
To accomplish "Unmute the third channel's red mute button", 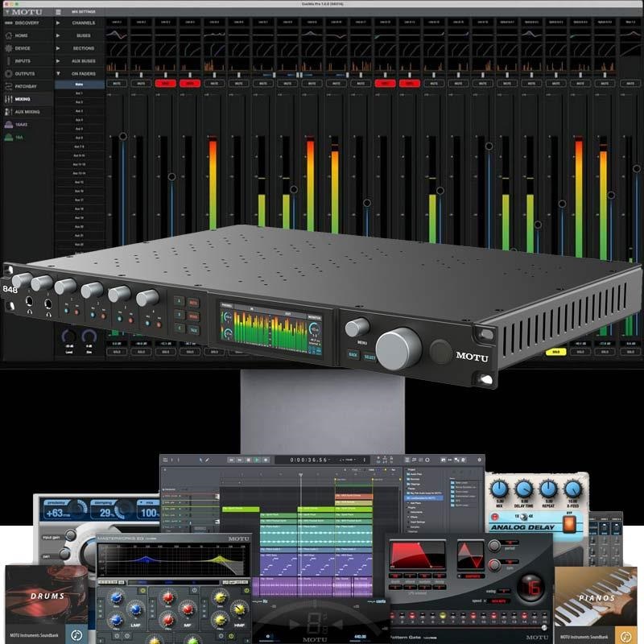I will coord(166,83).
